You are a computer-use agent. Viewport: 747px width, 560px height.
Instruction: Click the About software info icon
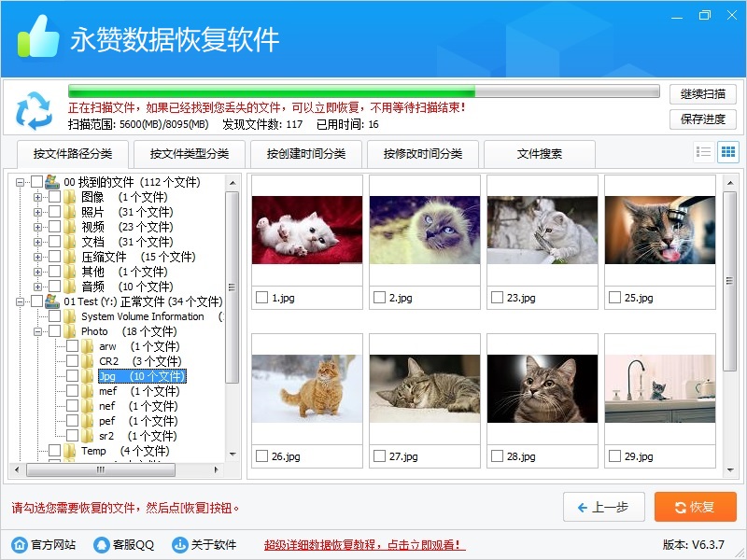pos(179,544)
